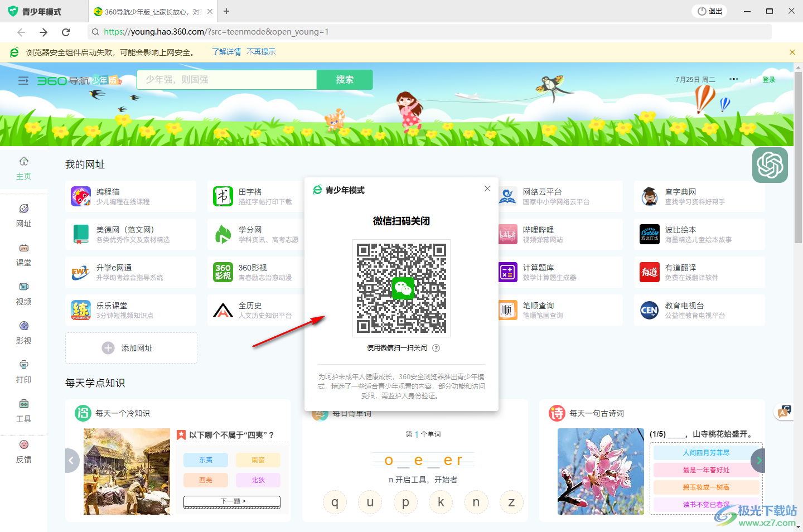Pick letter p in word game

pyautogui.click(x=405, y=502)
